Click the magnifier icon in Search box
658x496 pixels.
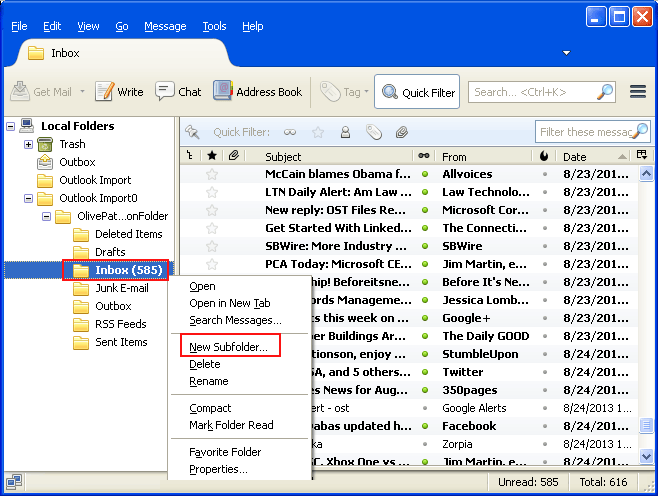coord(605,92)
